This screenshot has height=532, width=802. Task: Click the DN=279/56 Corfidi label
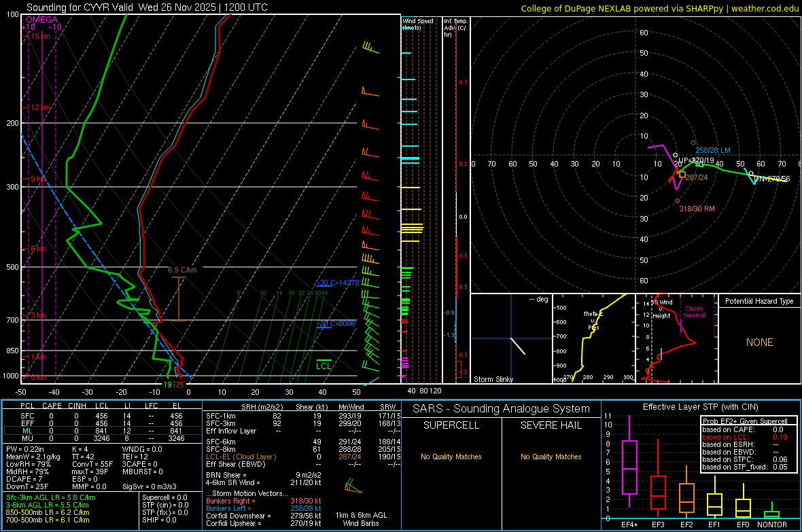coord(772,179)
